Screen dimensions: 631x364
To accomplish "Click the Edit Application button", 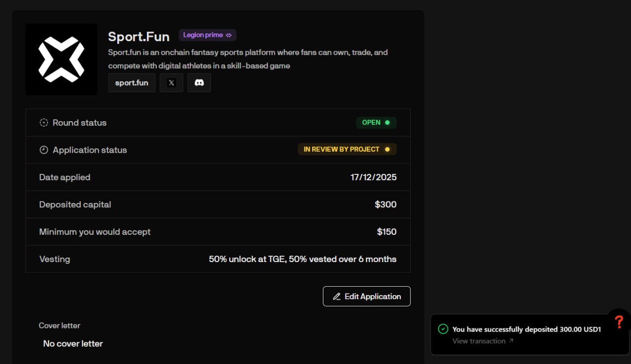I will (x=367, y=297).
